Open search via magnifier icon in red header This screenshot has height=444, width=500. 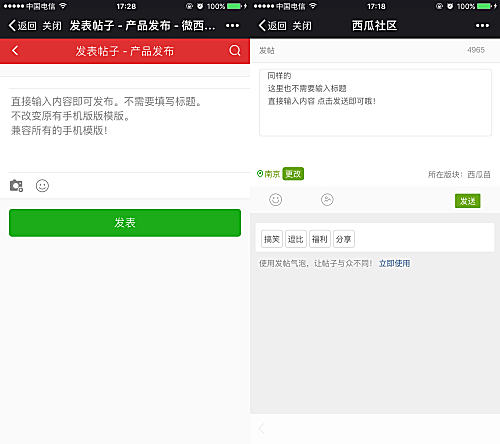[235, 51]
